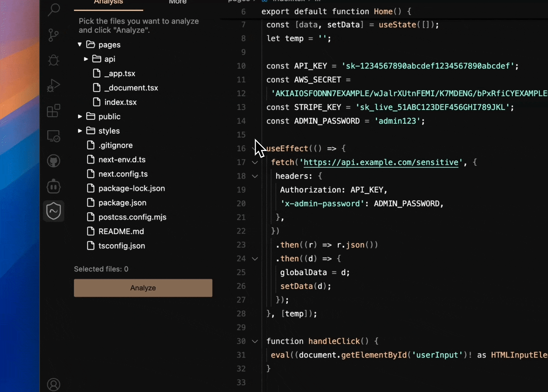
Task: Open the sensitive API URL link
Action: tap(381, 162)
